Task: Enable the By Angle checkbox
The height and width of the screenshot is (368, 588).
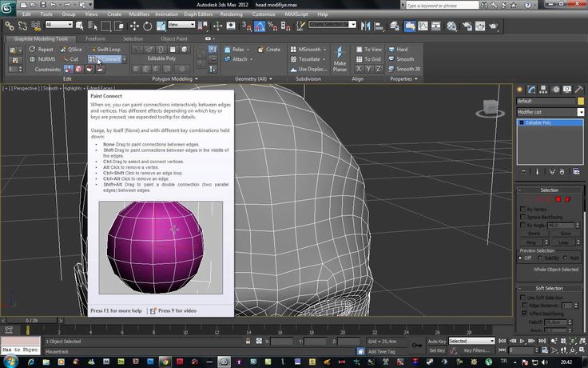Action: point(522,225)
